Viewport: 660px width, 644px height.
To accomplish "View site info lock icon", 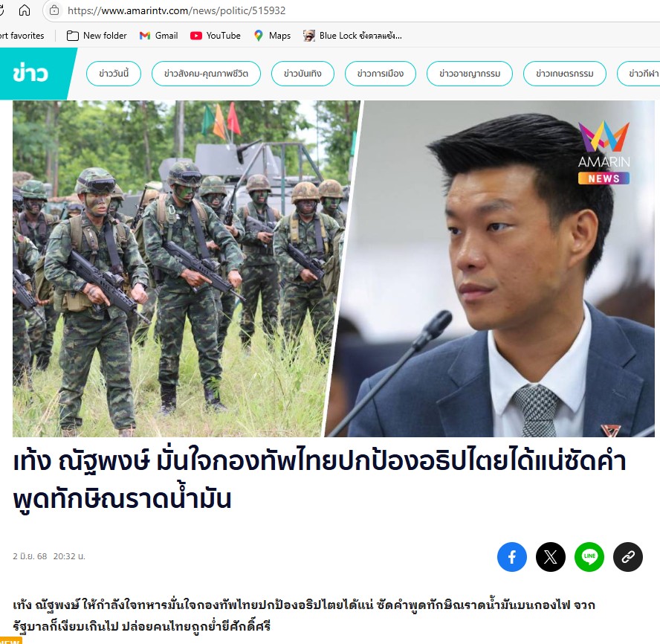I will [54, 10].
